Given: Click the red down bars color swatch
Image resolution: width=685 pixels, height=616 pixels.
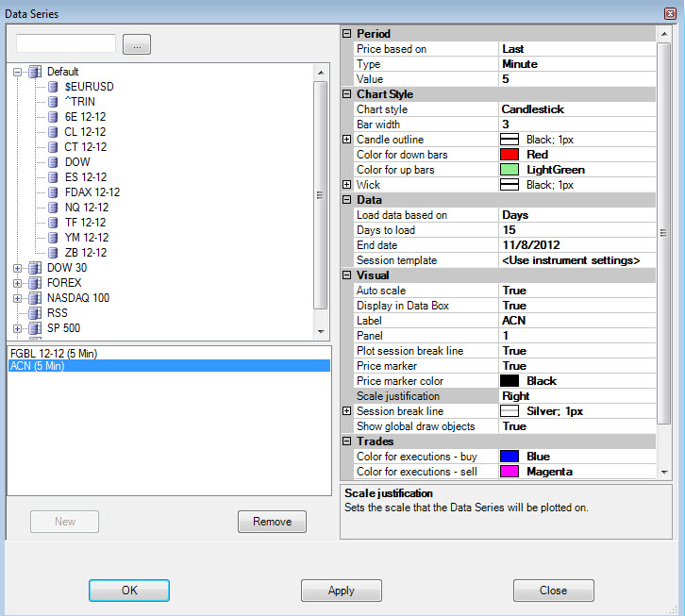Looking at the screenshot, I should point(510,155).
